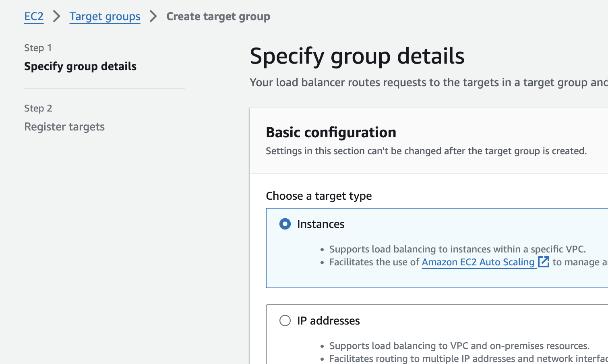Click the chevron icon after EC2 breadcrumb
Viewport: 608px width, 364px height.
pos(56,17)
